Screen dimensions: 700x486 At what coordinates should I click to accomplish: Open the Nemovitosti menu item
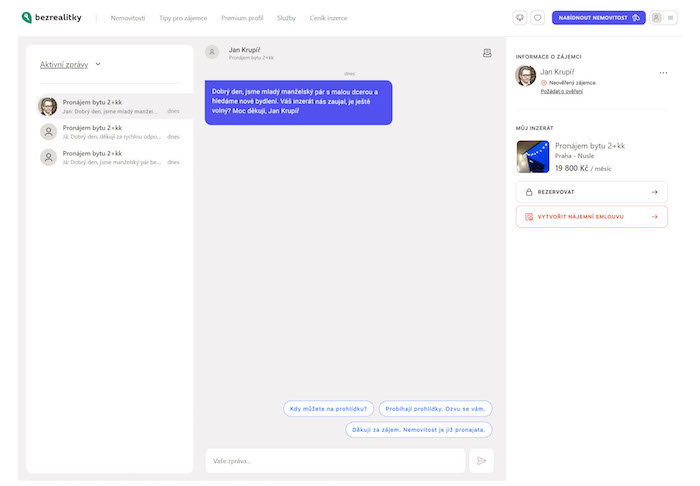click(x=128, y=17)
